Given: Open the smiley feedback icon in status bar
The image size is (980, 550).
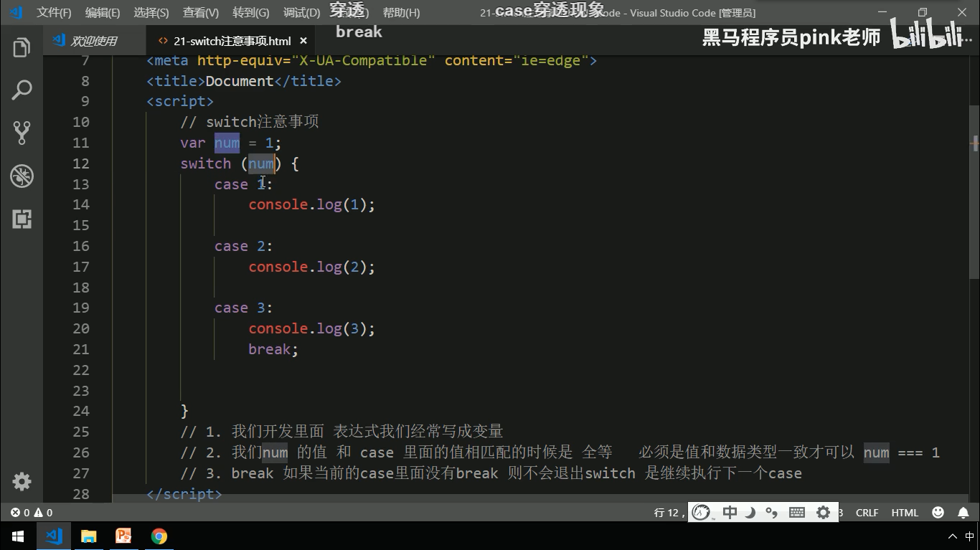Looking at the screenshot, I should pos(938,513).
